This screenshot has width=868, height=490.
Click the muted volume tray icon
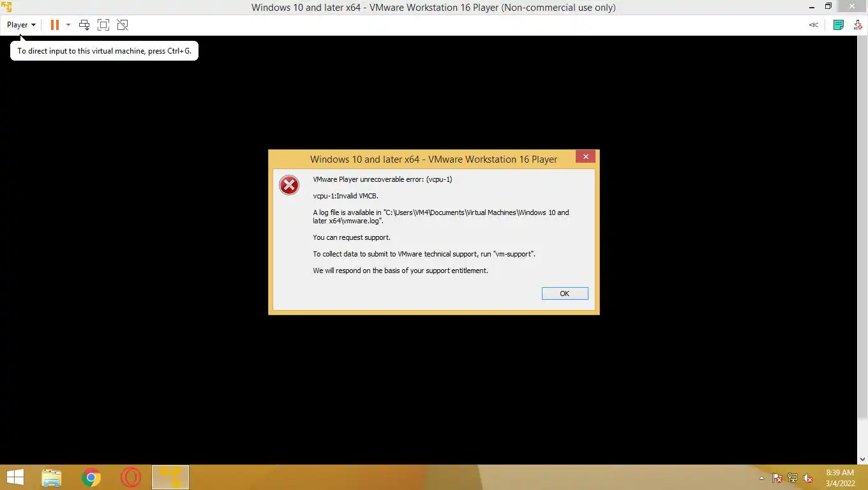[808, 478]
